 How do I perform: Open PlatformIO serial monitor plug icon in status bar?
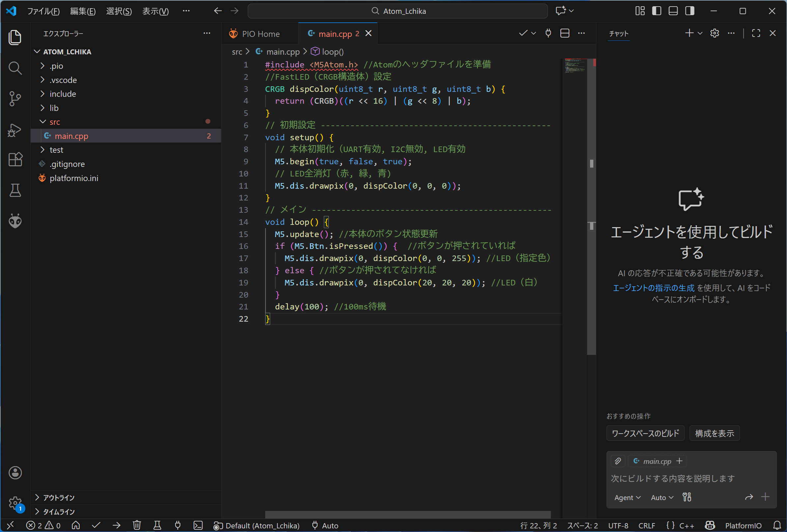[x=178, y=525]
